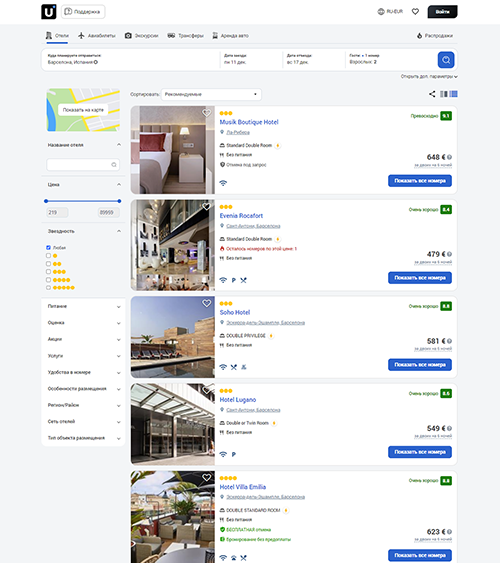500x563 pixels.
Task: Toggle the any star rating checkbox
Action: [48, 247]
